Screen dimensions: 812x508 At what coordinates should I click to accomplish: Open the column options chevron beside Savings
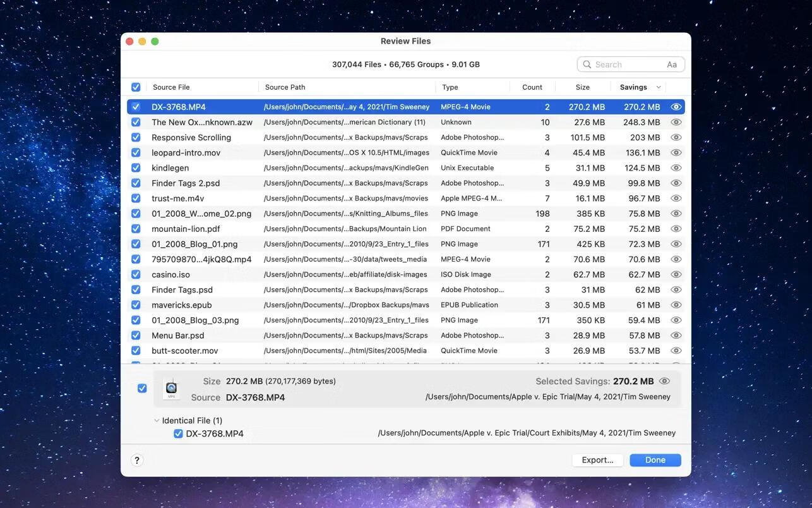pyautogui.click(x=659, y=87)
